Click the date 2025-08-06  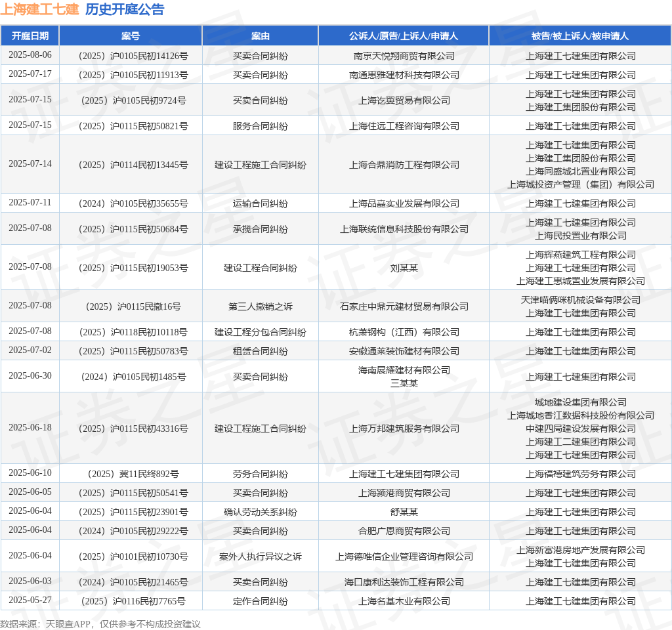30,55
